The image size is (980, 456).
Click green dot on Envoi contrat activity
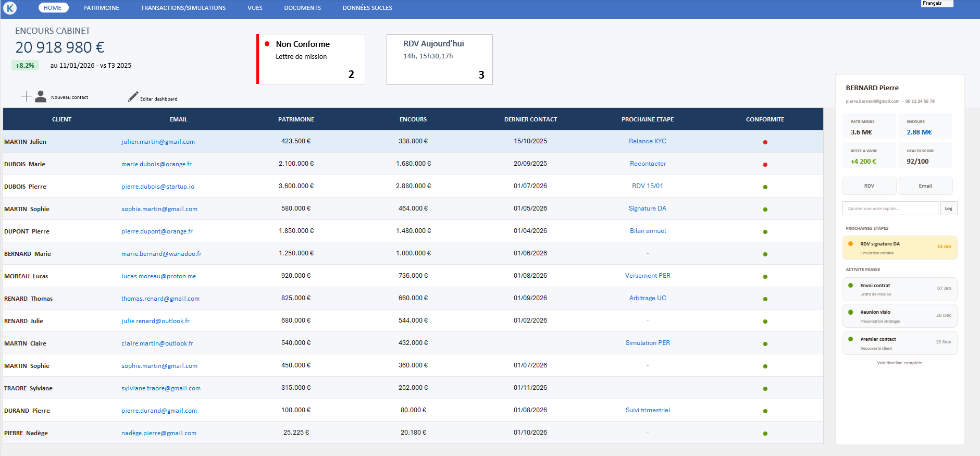tap(850, 285)
